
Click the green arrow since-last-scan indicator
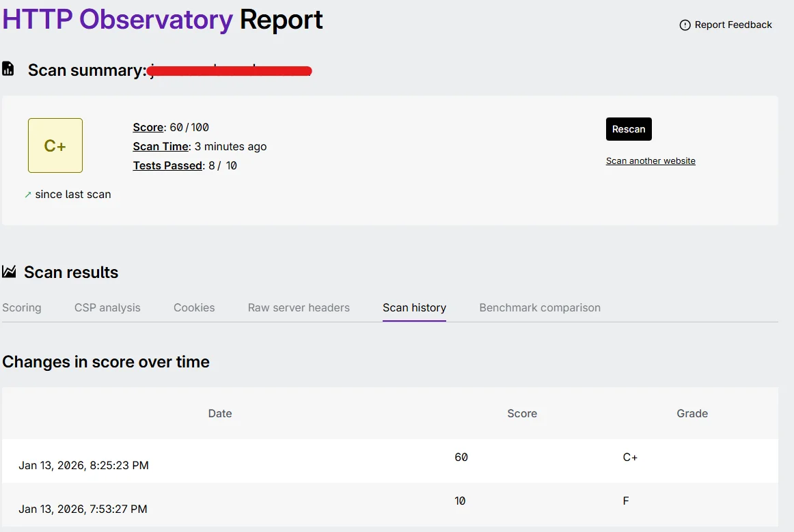(x=27, y=194)
